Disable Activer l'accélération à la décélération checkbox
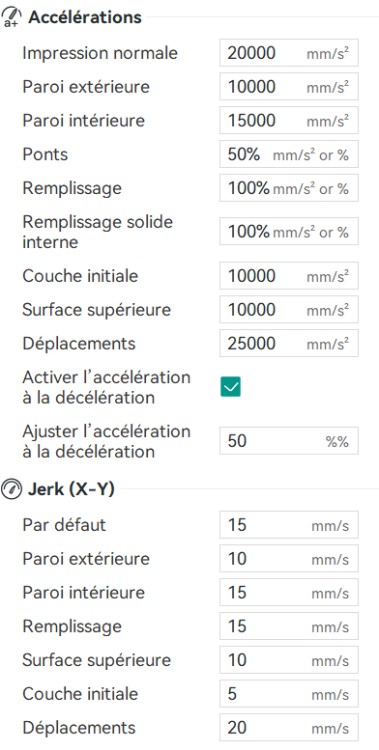379x750 pixels. pos(231,387)
